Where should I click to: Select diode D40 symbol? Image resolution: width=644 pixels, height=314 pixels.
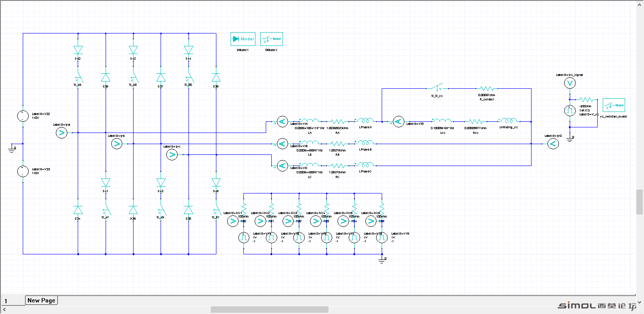(x=78, y=50)
